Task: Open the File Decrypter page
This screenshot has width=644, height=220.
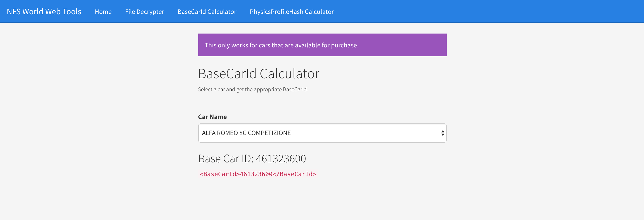Action: point(145,12)
